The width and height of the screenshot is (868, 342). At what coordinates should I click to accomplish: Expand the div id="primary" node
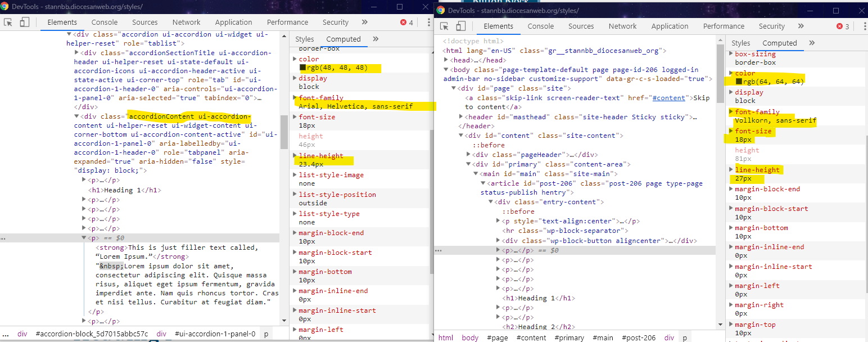pyautogui.click(x=468, y=164)
